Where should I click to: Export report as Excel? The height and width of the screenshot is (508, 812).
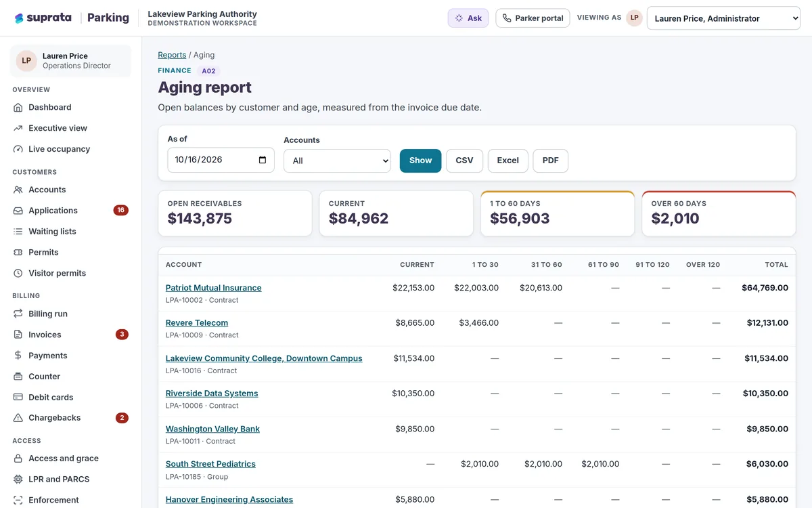(x=507, y=161)
